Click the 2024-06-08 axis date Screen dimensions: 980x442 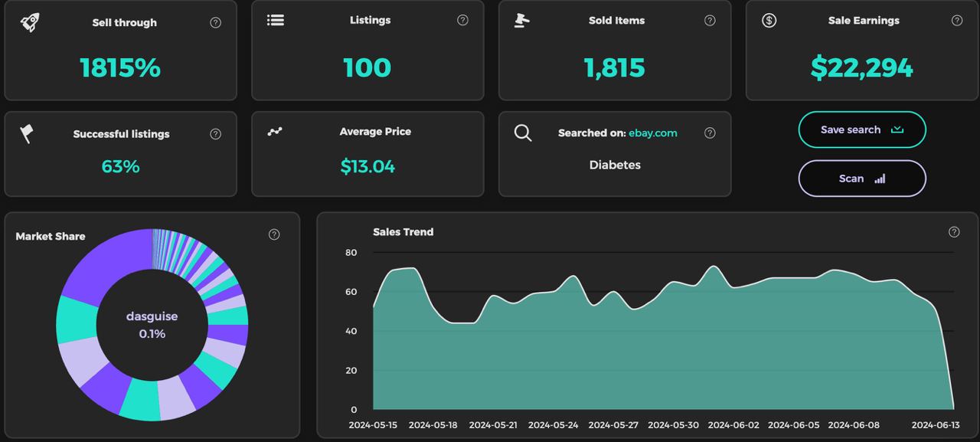point(854,424)
